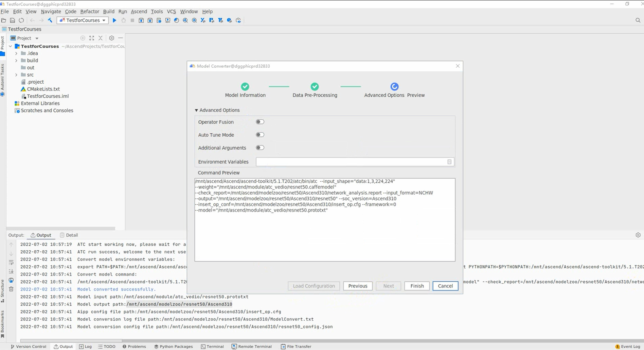Screen dimensions: 644x350
Task: Hide the Project panel with minus icon
Action: pos(120,38)
